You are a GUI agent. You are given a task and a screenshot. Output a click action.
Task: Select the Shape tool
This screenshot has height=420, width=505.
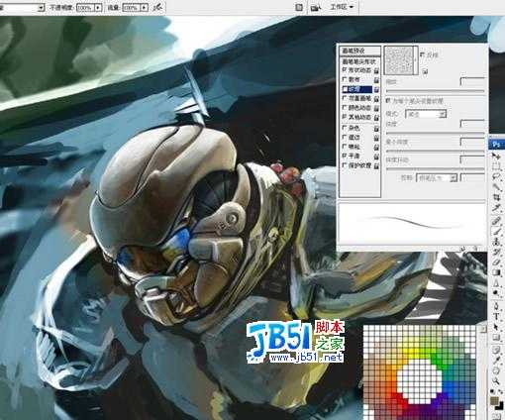(497, 337)
